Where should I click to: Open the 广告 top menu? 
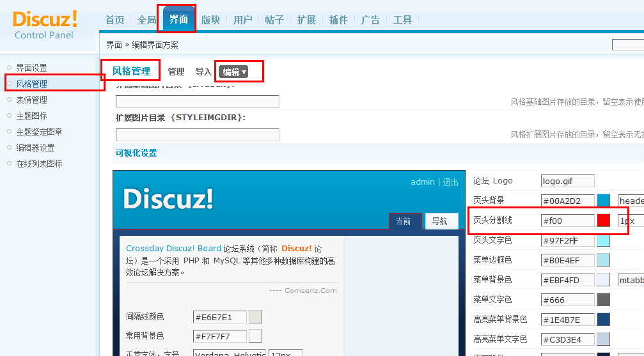point(370,20)
